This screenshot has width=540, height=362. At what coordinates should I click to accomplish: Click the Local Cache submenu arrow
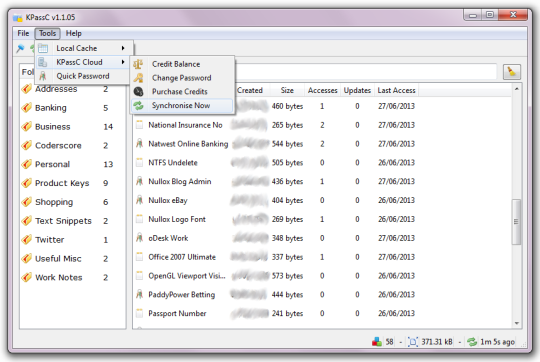123,48
